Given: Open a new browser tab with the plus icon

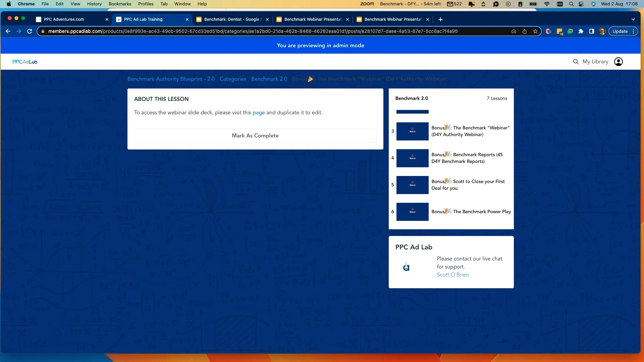Looking at the screenshot, I should click(440, 19).
